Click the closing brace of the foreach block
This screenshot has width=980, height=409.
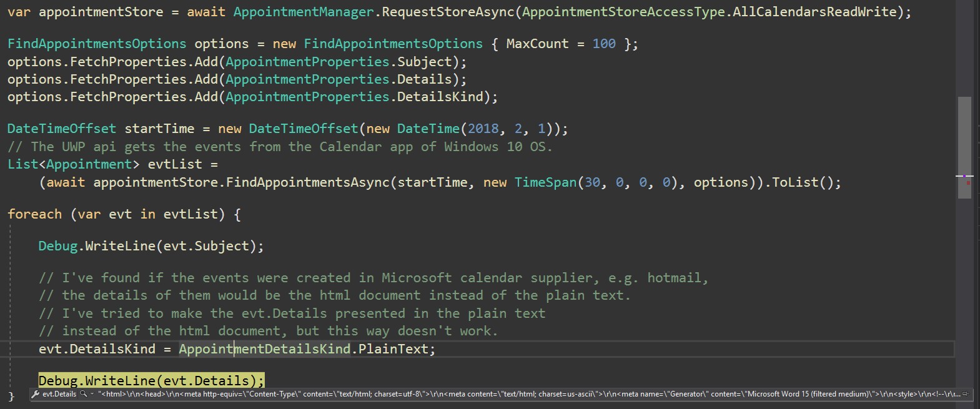point(11,397)
